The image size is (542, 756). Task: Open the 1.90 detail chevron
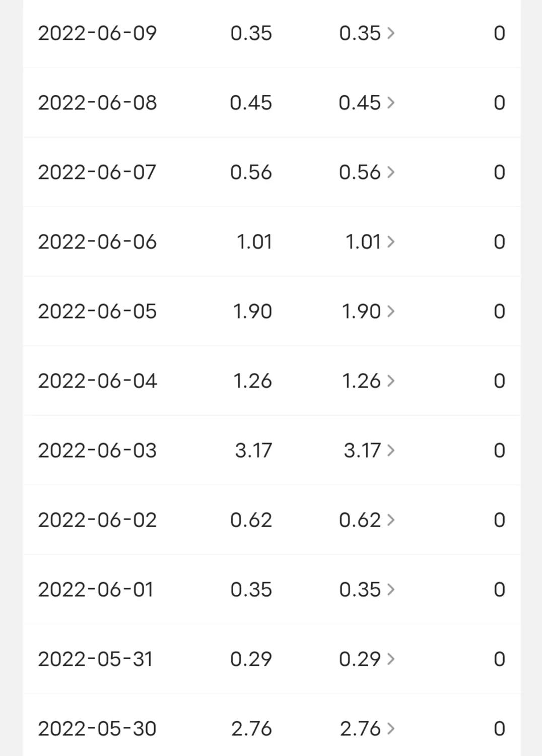(x=391, y=311)
